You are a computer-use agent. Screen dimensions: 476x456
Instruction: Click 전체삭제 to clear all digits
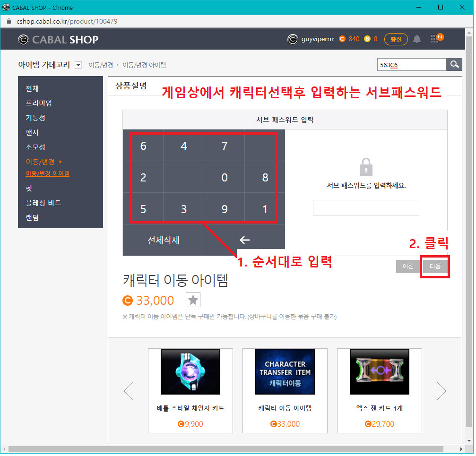[164, 241]
